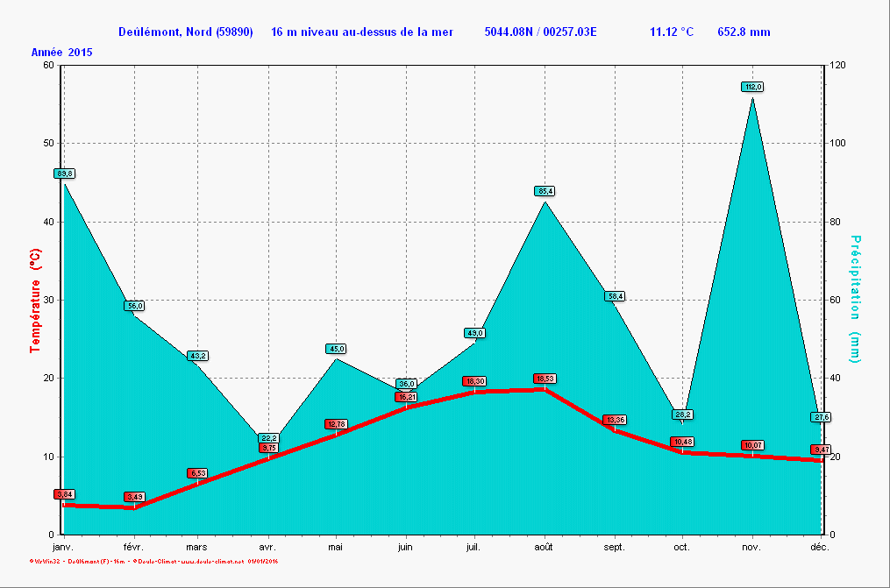Select the 652.8 mm annual total
This screenshot has height=588, width=890.
point(744,32)
